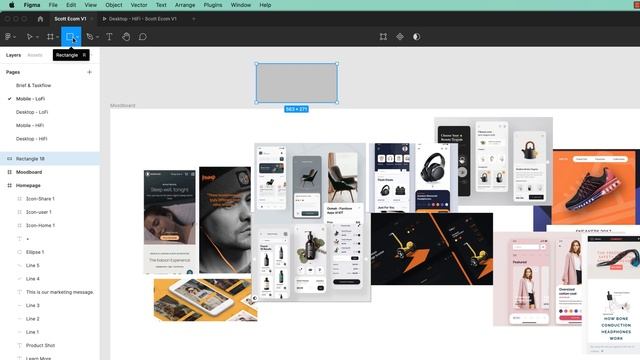Open the Arrange menu
Screen dimensions: 640x360
185,5
